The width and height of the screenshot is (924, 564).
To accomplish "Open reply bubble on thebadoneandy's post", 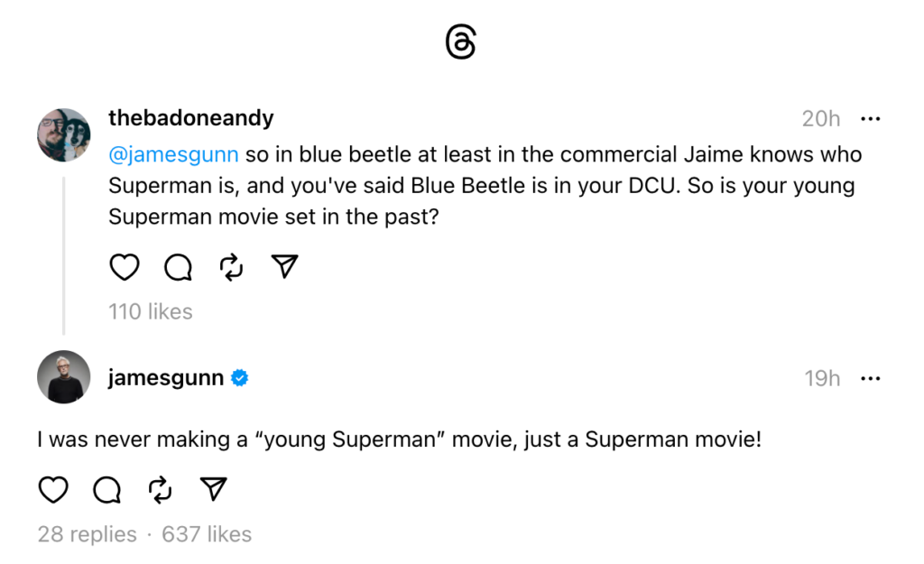I will click(178, 266).
